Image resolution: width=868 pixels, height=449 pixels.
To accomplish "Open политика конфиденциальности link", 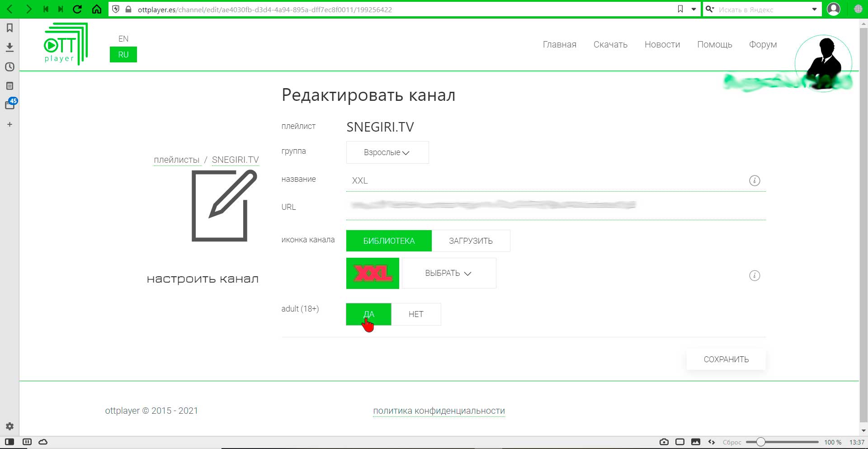I will tap(439, 411).
